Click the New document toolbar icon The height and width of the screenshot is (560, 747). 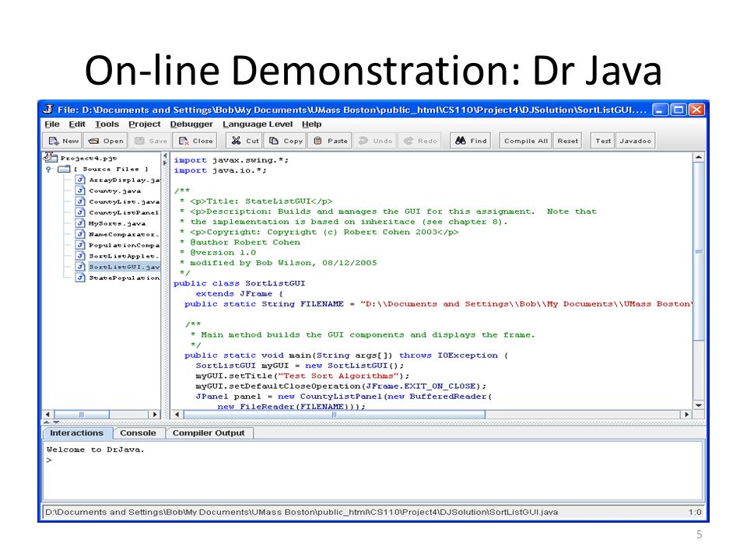(x=54, y=141)
